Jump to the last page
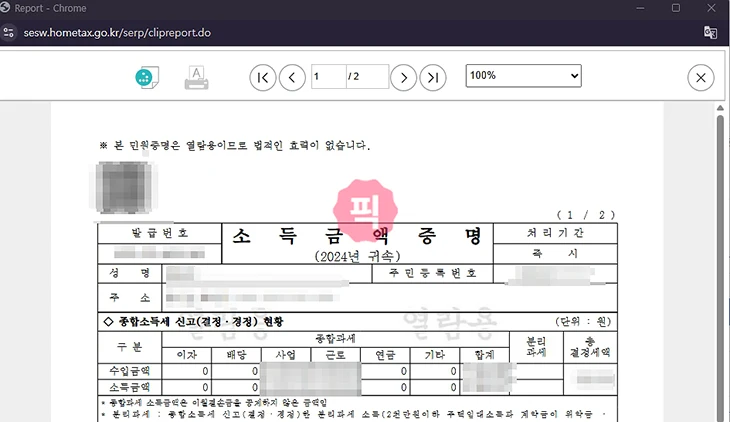The width and height of the screenshot is (730, 422). [433, 78]
